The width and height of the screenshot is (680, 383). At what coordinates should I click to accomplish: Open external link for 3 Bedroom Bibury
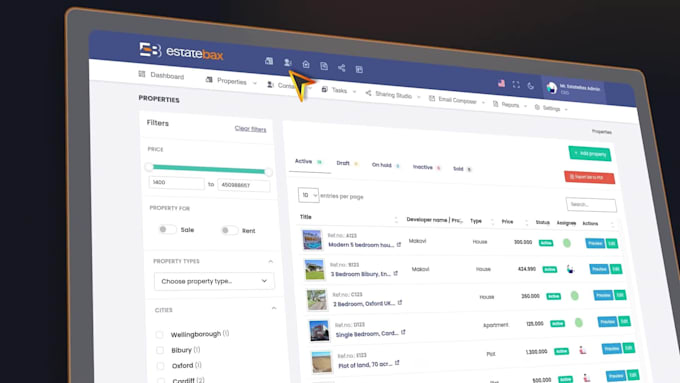click(x=396, y=273)
